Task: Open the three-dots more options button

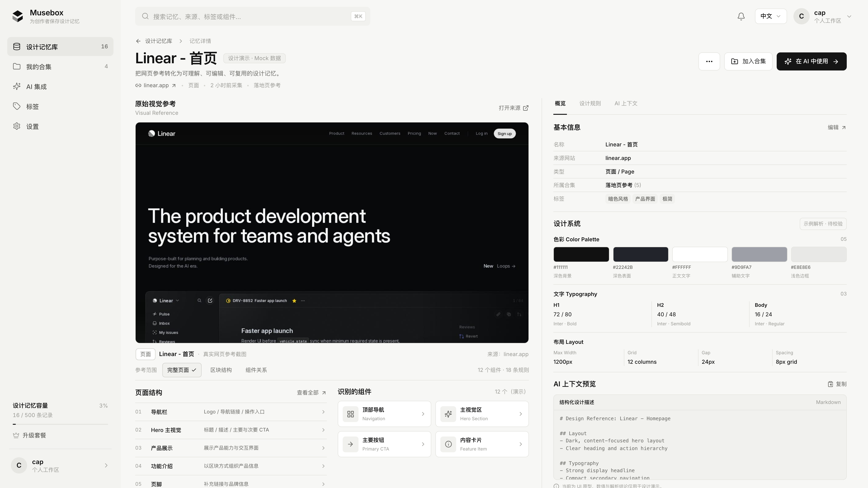Action: point(709,61)
